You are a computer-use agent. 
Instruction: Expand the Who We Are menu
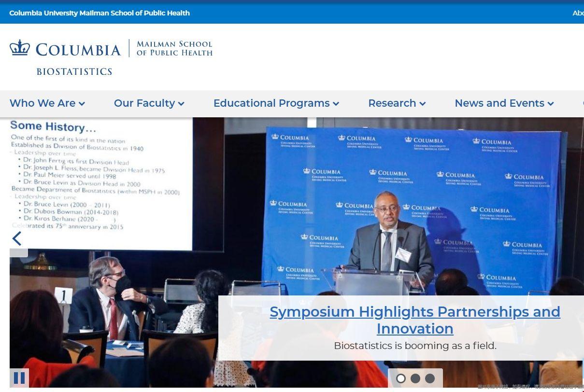tap(47, 103)
